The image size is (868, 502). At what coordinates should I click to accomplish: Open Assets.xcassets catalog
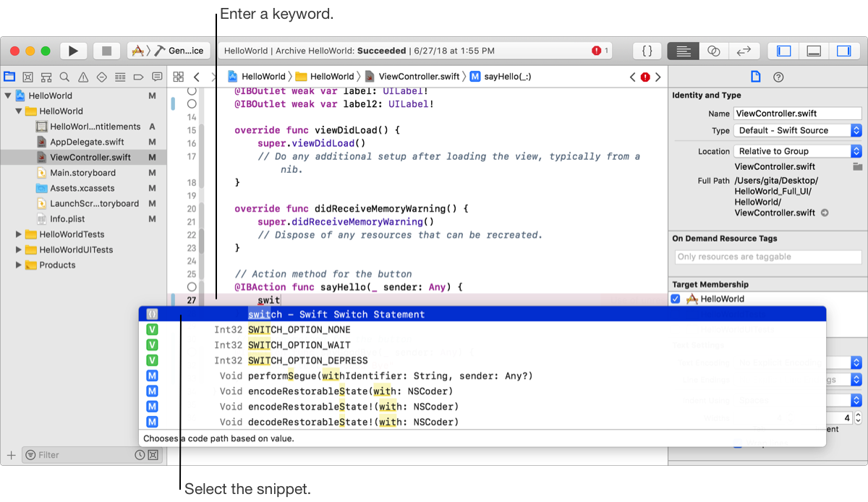pyautogui.click(x=83, y=188)
